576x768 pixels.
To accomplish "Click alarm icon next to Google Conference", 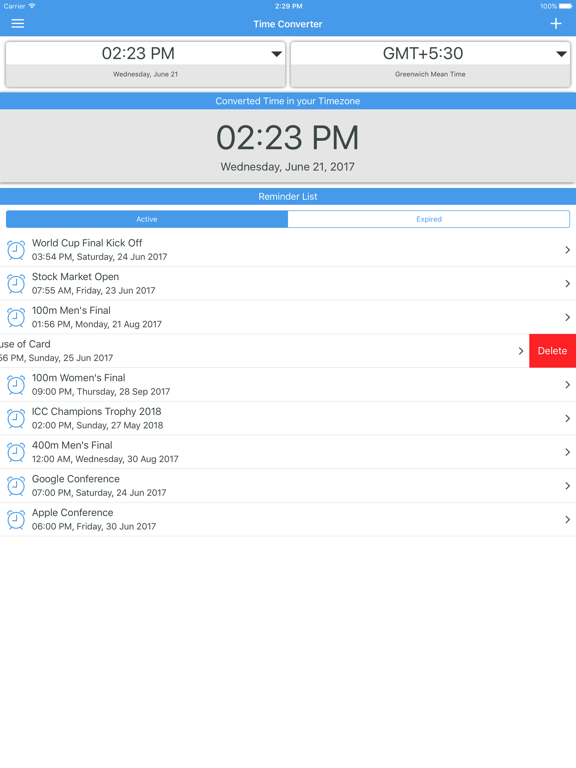I will tap(16, 486).
